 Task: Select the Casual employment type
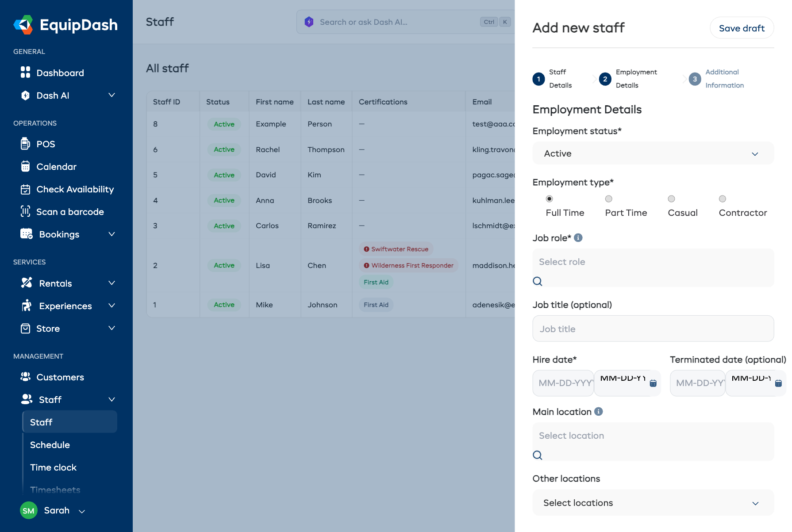pos(672,199)
